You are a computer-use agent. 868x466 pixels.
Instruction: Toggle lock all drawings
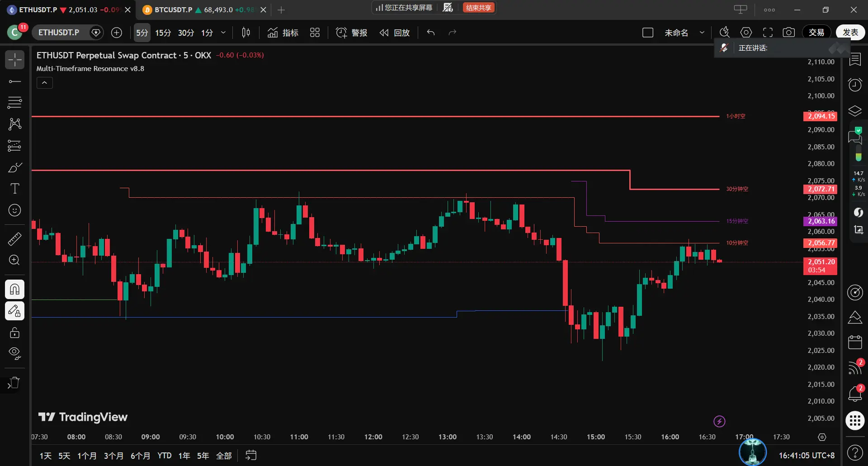(14, 333)
